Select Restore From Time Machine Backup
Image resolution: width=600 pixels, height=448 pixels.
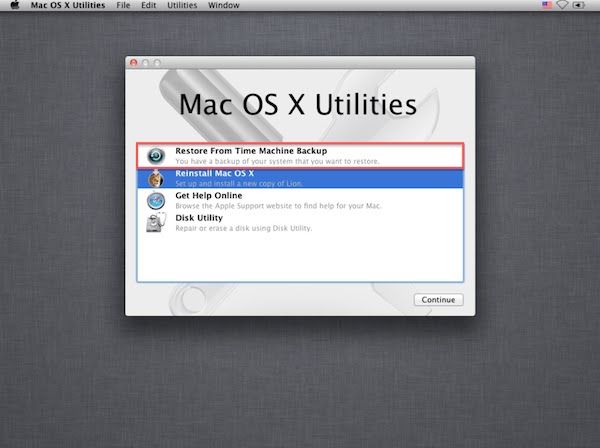point(300,156)
